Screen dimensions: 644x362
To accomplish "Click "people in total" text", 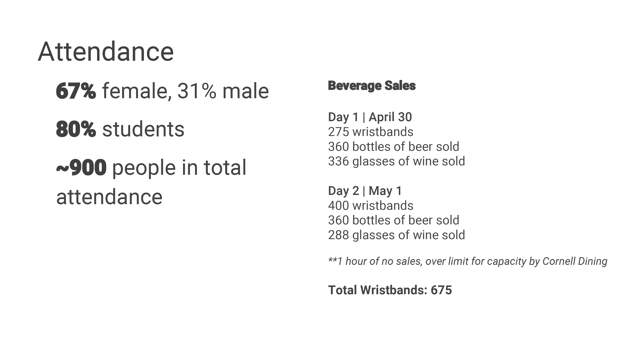I will [x=179, y=167].
